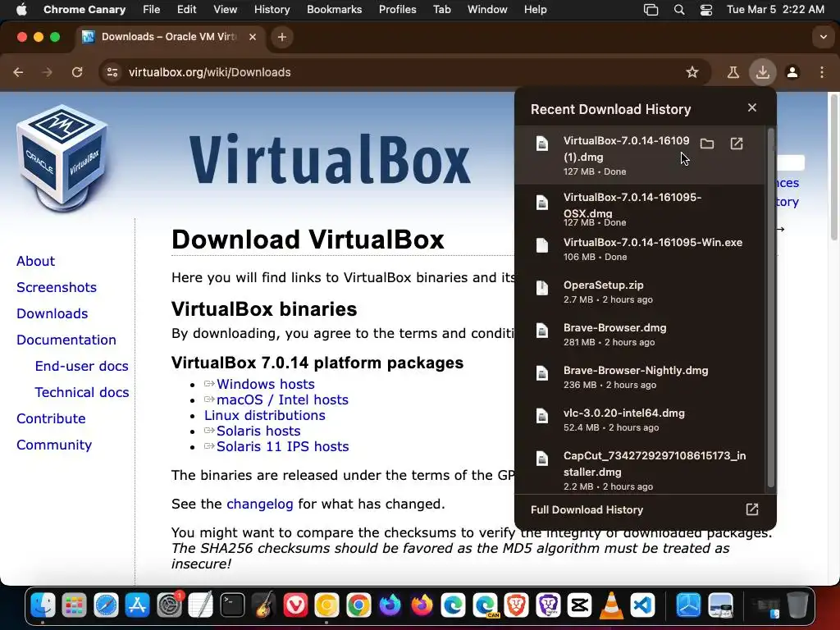Image resolution: width=840 pixels, height=630 pixels.
Task: Open the Linux distributions link
Action: click(x=265, y=415)
